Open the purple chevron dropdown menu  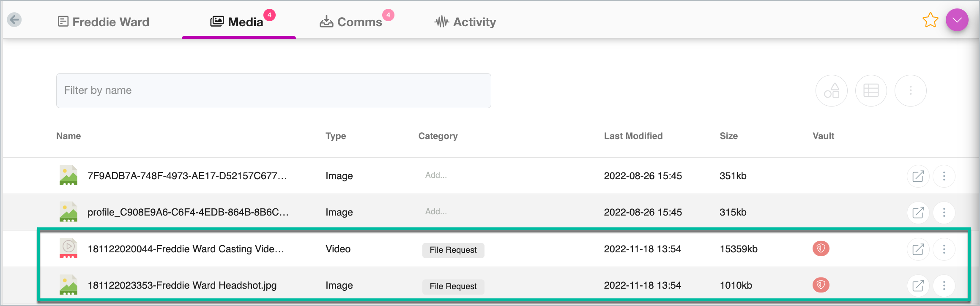click(x=957, y=20)
